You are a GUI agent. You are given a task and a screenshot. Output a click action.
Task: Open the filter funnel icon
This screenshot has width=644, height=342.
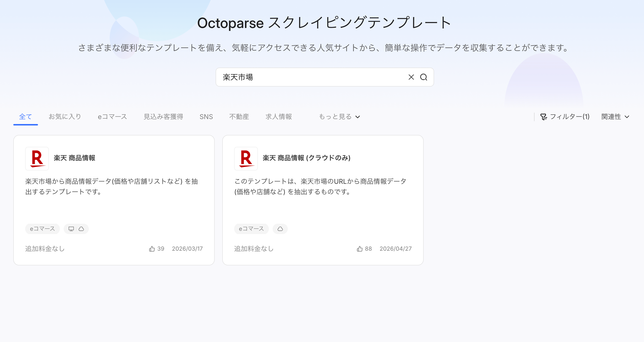pos(544,117)
